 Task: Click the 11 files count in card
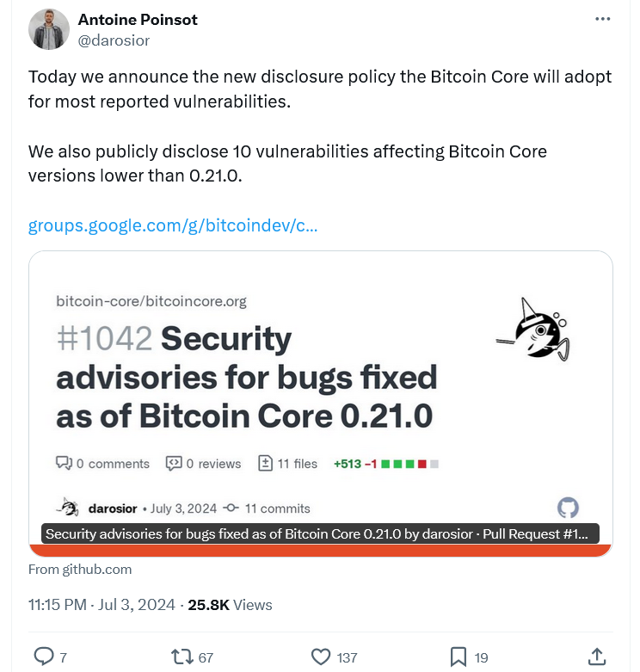click(x=288, y=464)
